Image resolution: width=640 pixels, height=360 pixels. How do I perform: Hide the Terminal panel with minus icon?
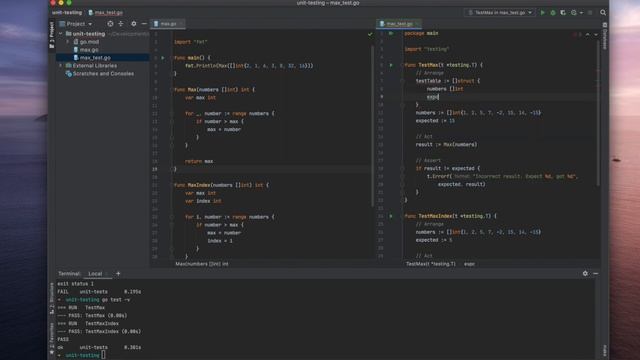point(596,273)
